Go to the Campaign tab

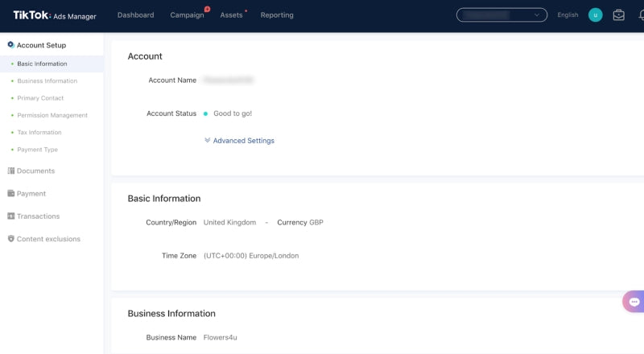[x=187, y=15]
